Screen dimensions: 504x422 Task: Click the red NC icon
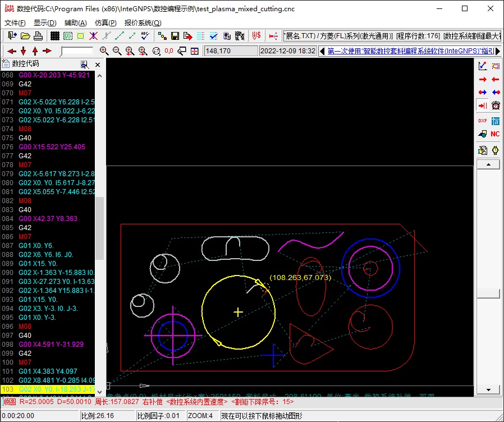[x=495, y=134]
